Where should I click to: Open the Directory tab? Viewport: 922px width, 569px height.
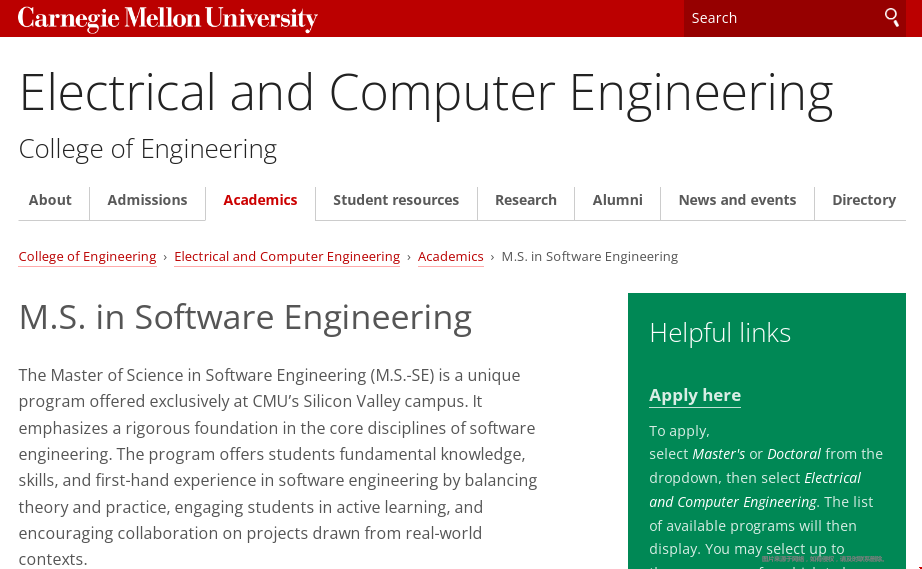tap(864, 200)
